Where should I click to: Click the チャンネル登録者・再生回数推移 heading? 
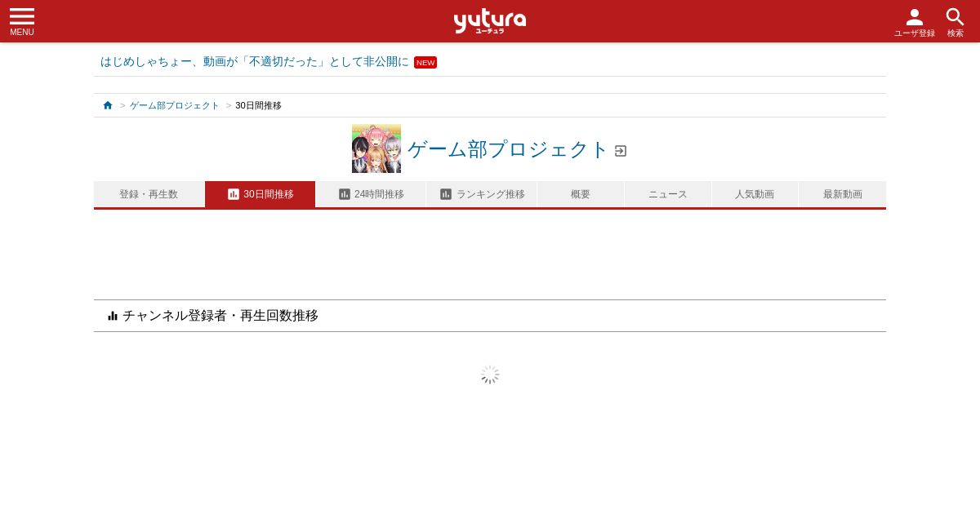pos(220,316)
